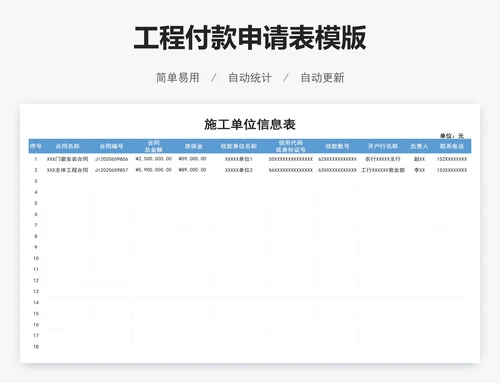This screenshot has height=383, width=500.
Task: Select the 合同名称 column header
Action: (x=67, y=146)
